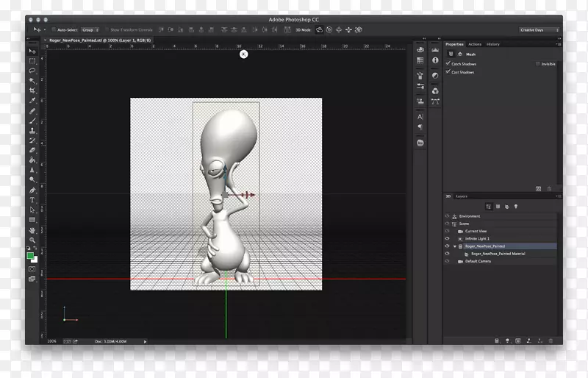Open the Paragraph panel icon
588x378 pixels.
pyautogui.click(x=420, y=127)
